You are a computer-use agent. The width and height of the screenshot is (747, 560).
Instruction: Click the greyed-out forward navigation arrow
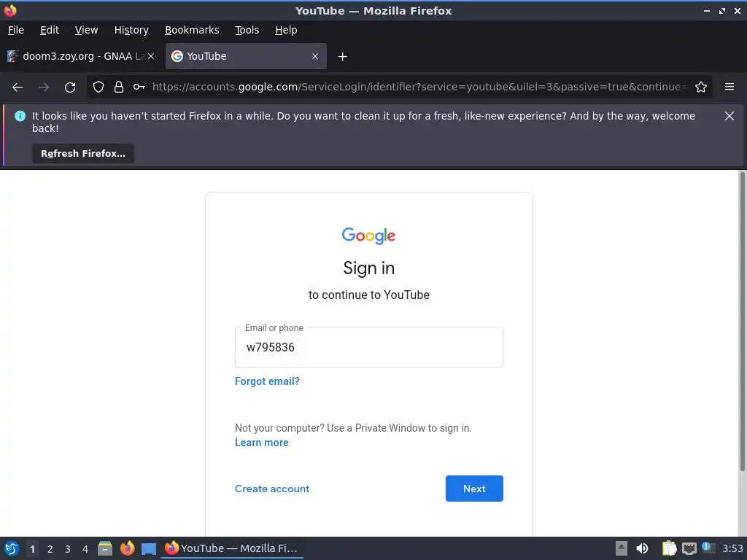(x=44, y=87)
